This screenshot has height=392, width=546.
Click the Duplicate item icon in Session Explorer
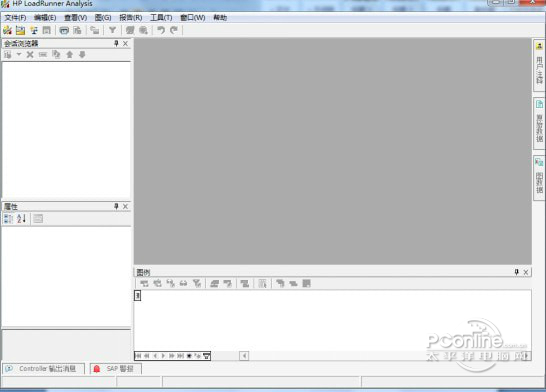coord(56,55)
